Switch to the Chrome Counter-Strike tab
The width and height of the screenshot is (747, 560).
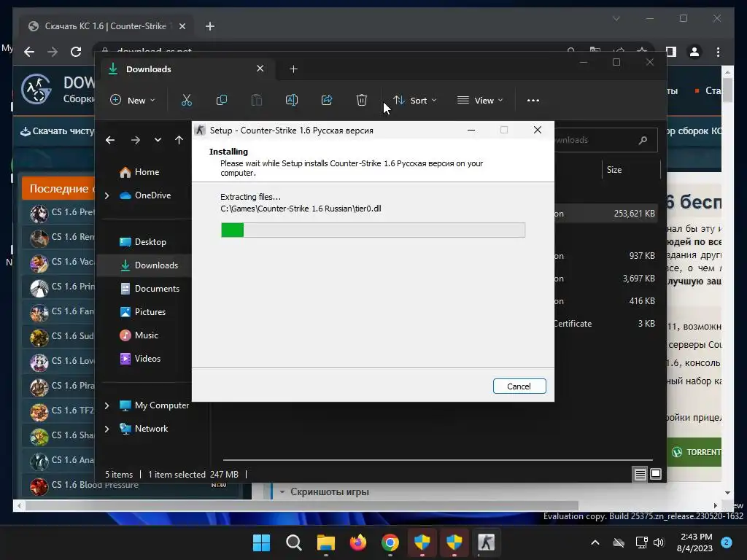click(x=107, y=26)
